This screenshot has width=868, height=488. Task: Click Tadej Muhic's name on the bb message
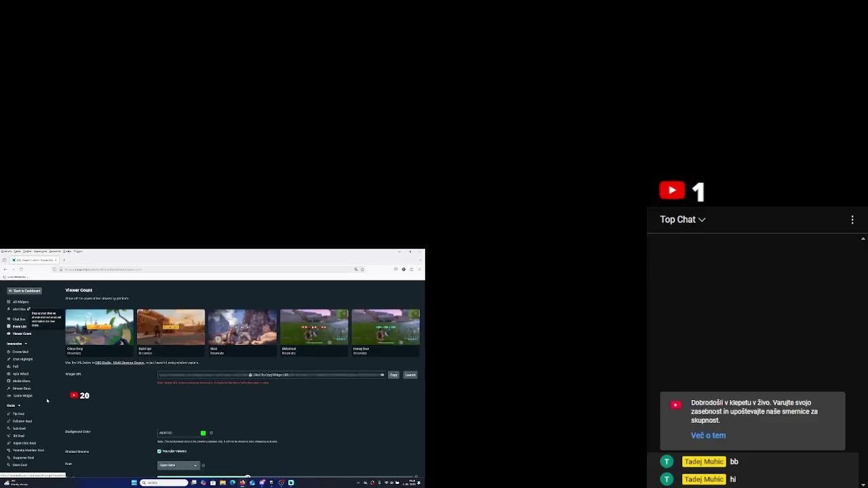[x=704, y=462]
